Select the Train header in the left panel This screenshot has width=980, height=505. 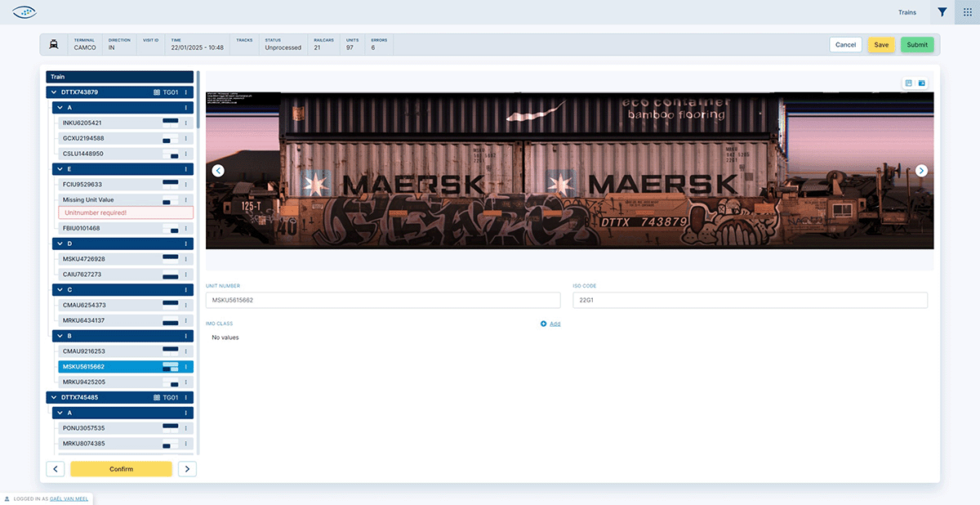click(119, 76)
